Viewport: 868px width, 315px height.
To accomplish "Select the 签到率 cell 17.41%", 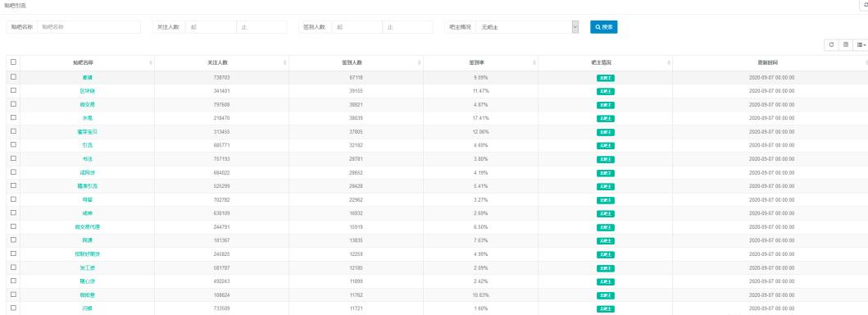I will pos(480,118).
